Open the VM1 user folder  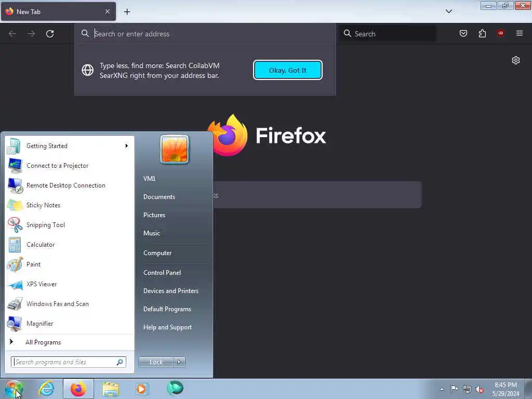pyautogui.click(x=149, y=179)
